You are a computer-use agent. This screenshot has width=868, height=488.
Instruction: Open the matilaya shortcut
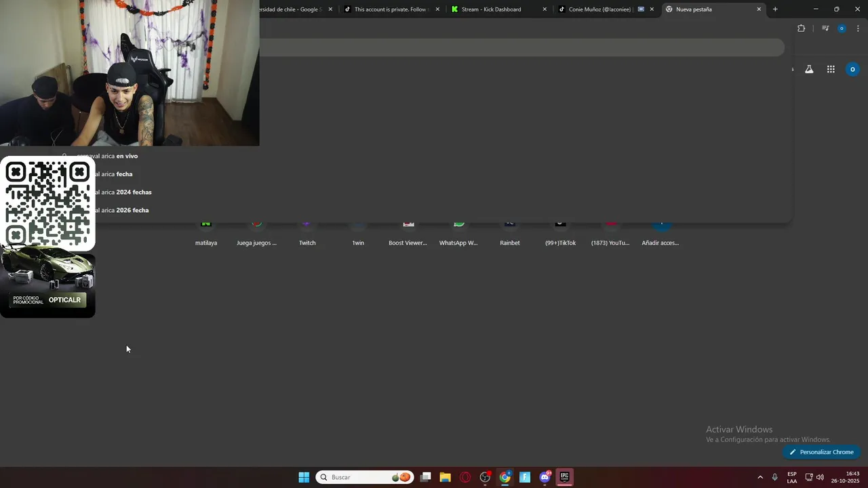(x=206, y=233)
